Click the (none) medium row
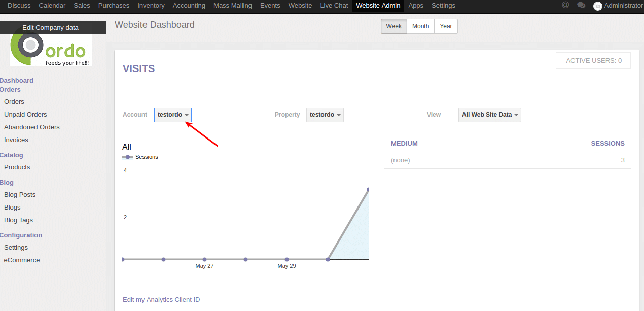This screenshot has height=311, width=644. (508, 160)
